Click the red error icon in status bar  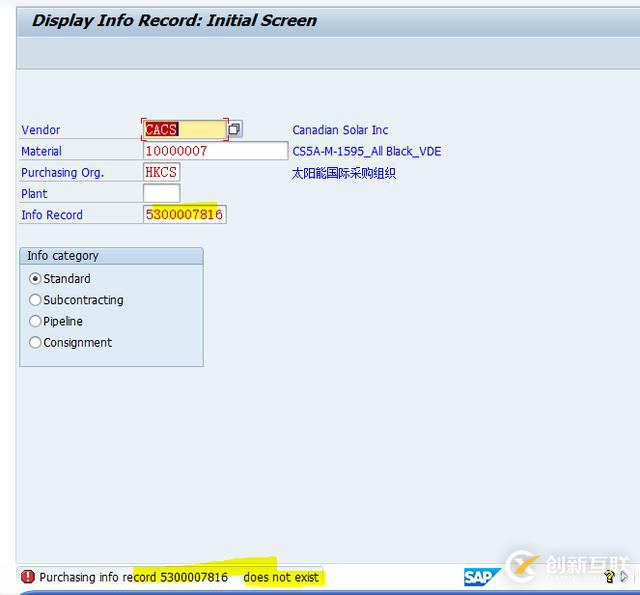[x=28, y=577]
